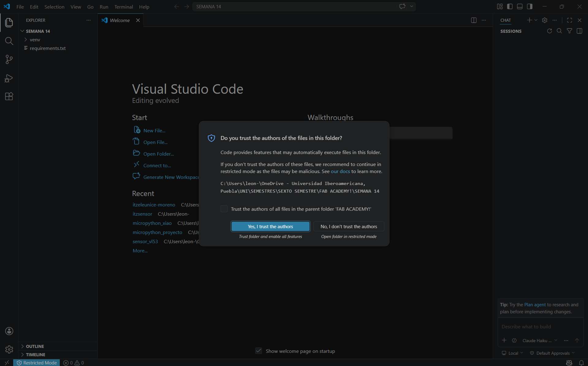Toggle primary side bar visibility
This screenshot has height=366, width=588.
pyautogui.click(x=510, y=6)
